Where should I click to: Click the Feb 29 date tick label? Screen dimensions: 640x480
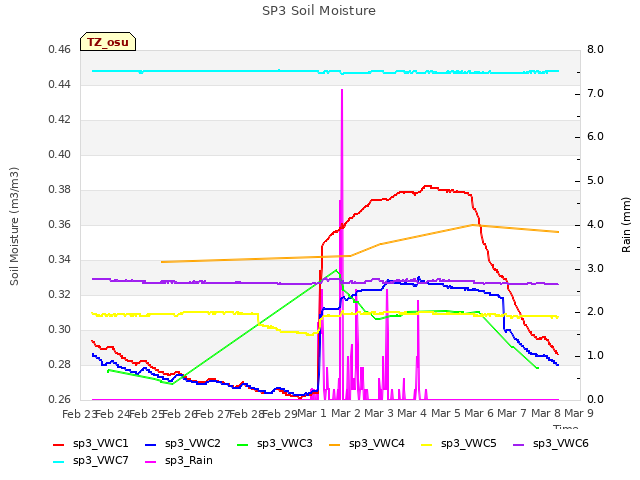tap(279, 414)
